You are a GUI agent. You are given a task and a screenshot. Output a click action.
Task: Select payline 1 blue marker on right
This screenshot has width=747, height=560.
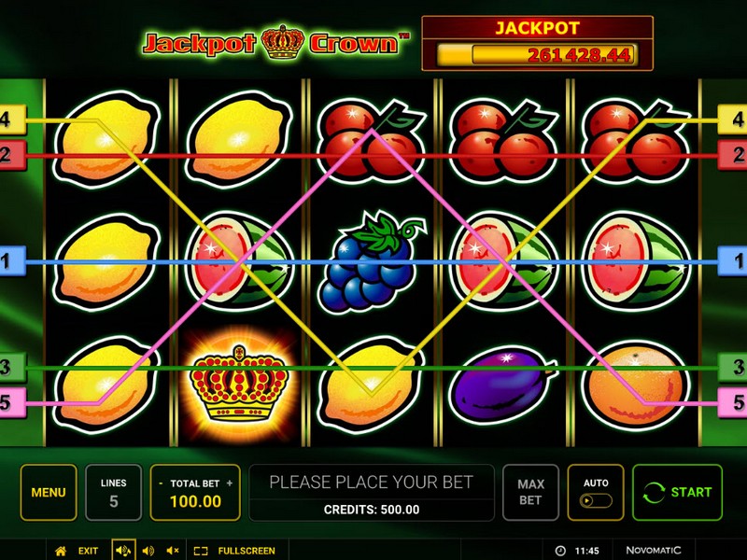click(733, 261)
